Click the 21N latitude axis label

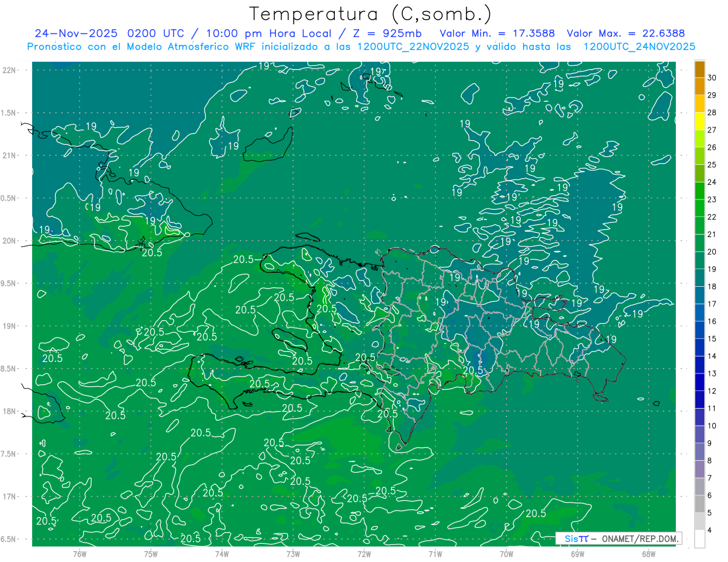(10, 156)
